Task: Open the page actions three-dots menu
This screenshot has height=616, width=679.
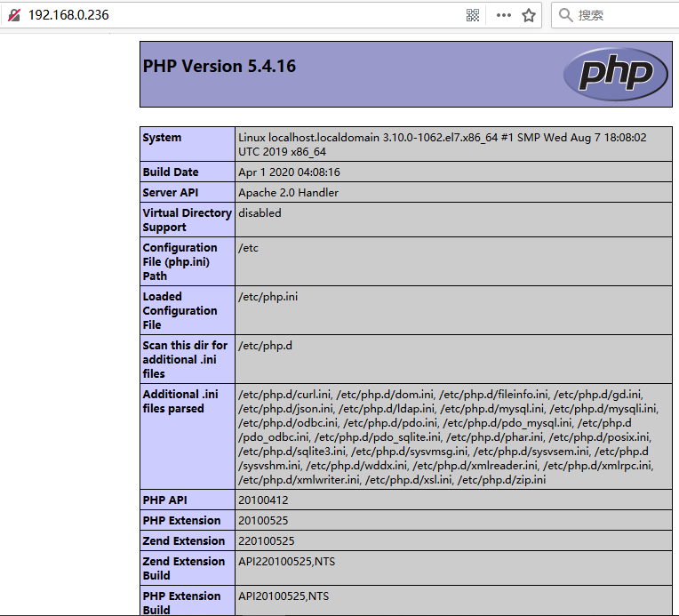Action: (x=504, y=16)
